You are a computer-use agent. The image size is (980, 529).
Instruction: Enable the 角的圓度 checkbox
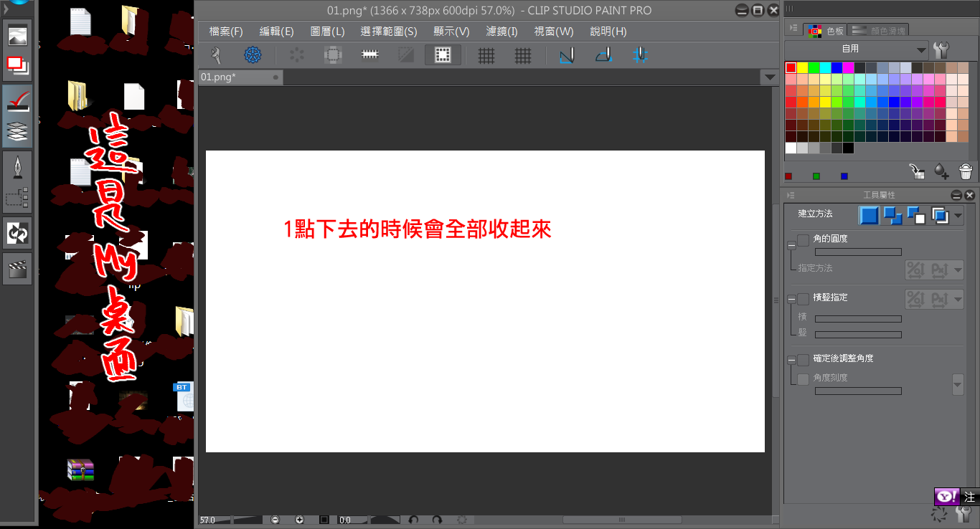(x=804, y=239)
